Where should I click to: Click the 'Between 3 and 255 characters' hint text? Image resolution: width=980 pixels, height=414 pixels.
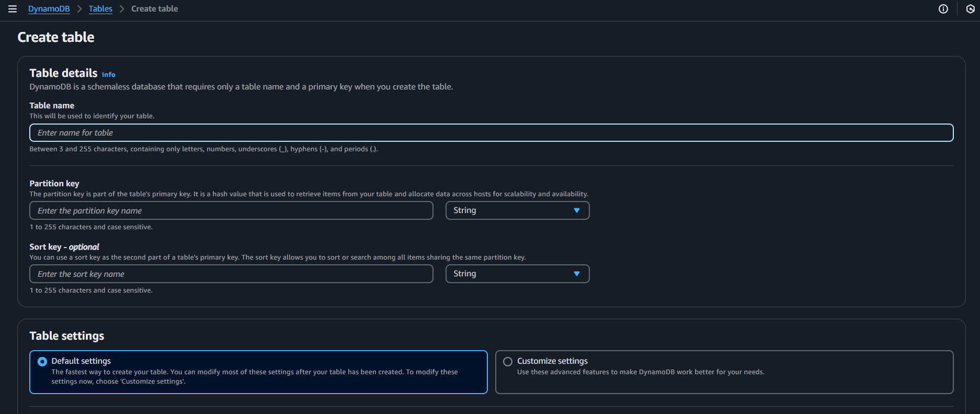[x=203, y=149]
